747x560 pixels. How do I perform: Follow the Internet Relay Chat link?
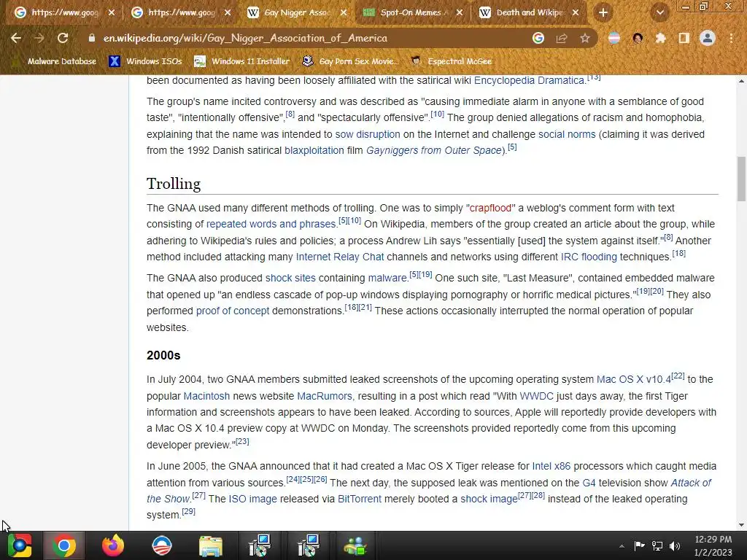(x=340, y=257)
